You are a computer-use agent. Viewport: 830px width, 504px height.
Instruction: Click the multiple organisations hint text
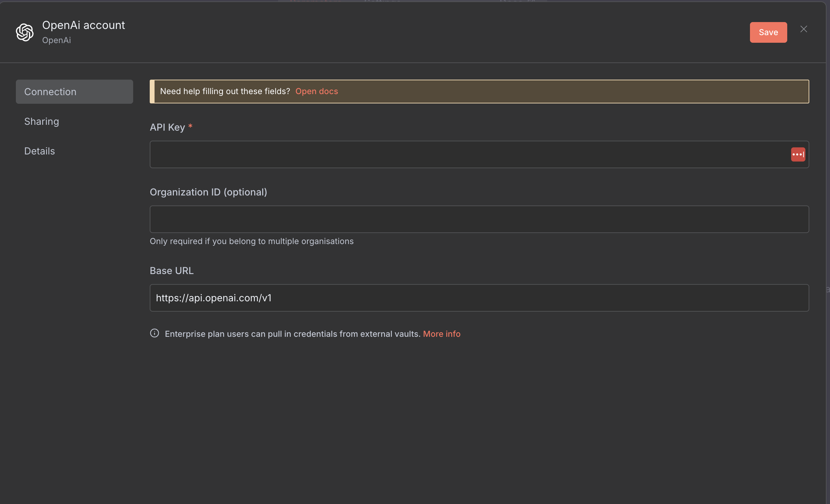pyautogui.click(x=252, y=241)
